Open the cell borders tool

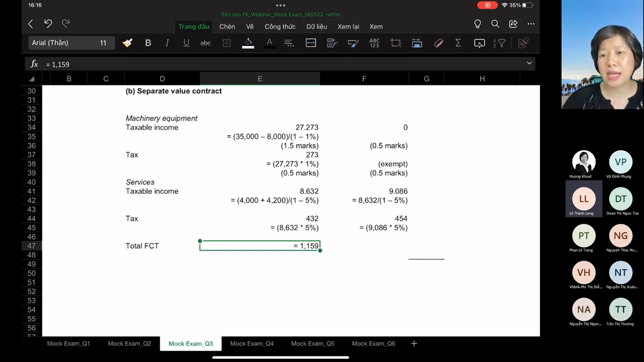click(x=227, y=43)
